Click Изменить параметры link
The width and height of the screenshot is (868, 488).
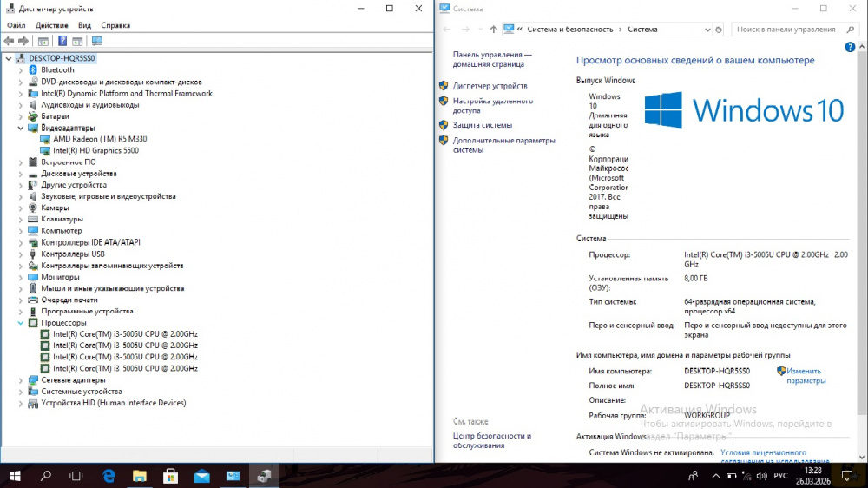[805, 376]
